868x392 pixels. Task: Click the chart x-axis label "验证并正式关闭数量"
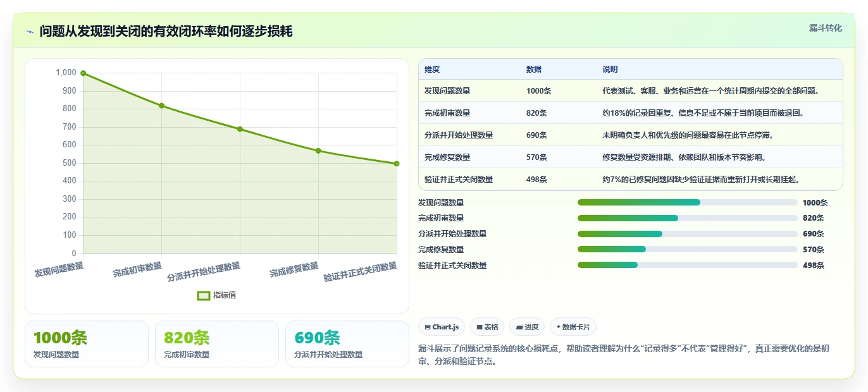pyautogui.click(x=360, y=272)
